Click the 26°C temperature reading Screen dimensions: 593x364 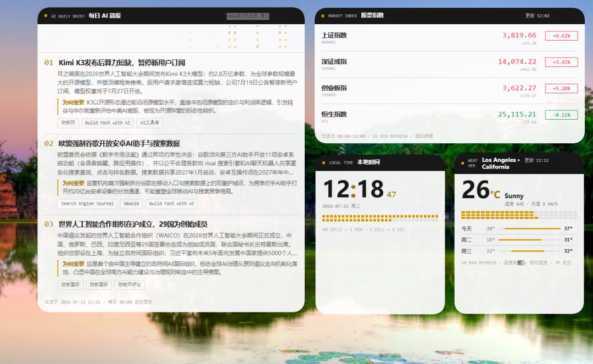click(480, 190)
